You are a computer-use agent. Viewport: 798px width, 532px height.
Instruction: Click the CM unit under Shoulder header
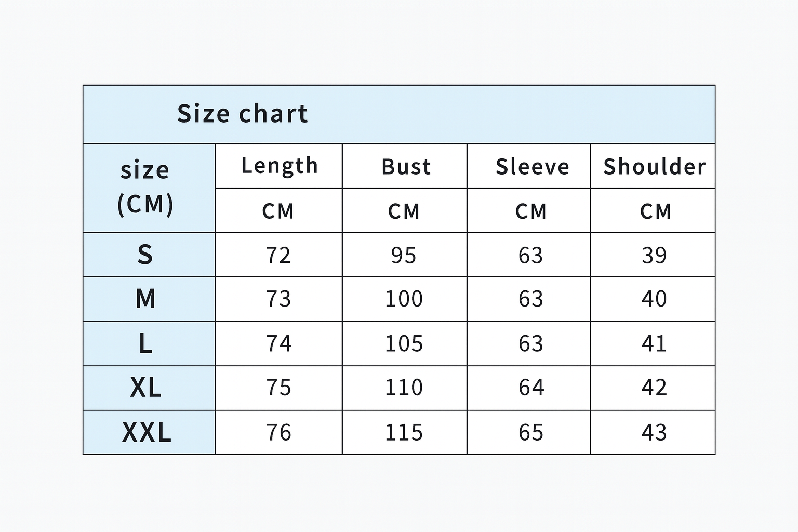[x=655, y=211]
